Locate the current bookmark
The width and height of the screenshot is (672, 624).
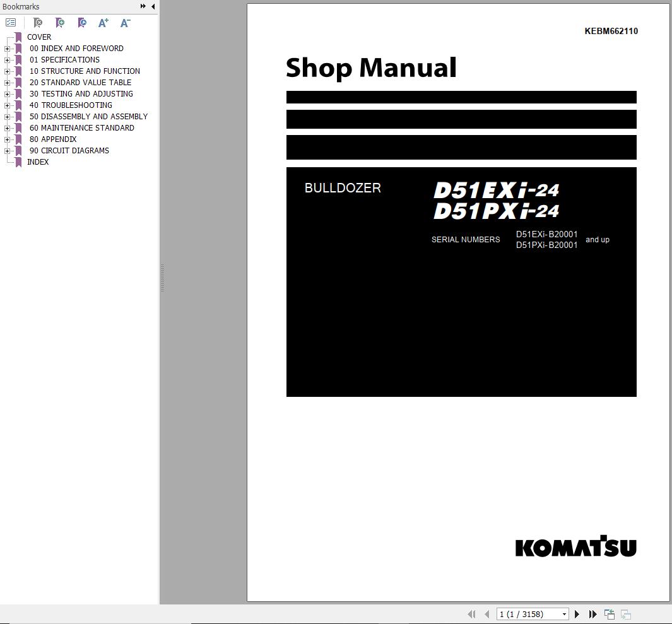point(82,23)
